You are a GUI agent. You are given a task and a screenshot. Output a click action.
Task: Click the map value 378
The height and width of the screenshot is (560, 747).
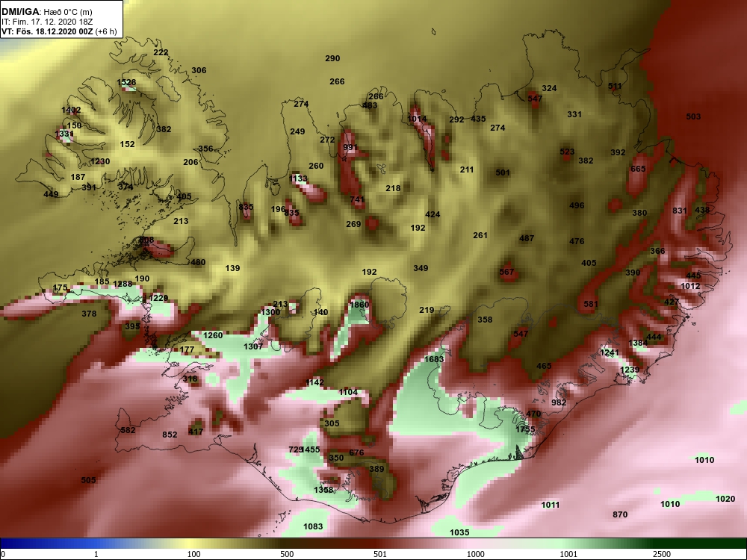(x=89, y=314)
